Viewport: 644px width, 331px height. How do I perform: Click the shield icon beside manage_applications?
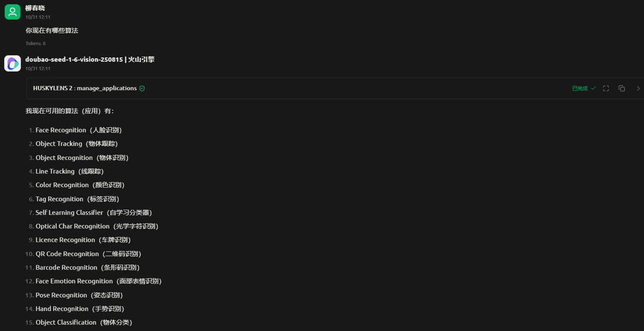click(142, 88)
